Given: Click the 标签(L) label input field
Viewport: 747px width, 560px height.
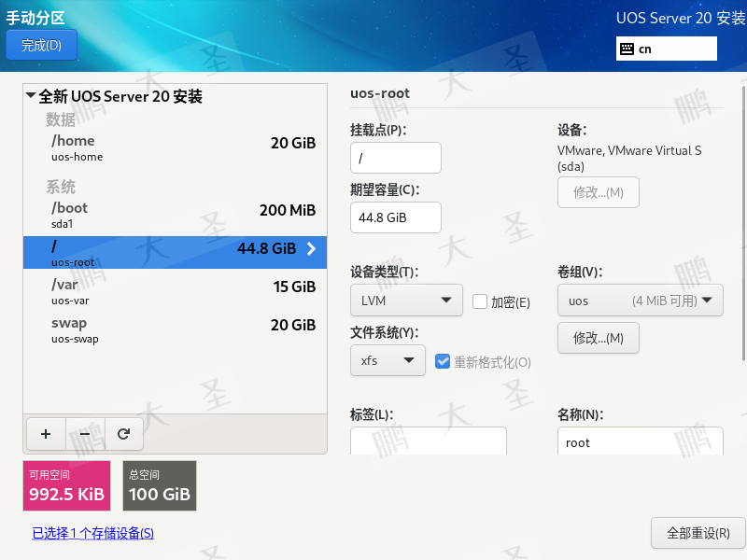Looking at the screenshot, I should (429, 441).
